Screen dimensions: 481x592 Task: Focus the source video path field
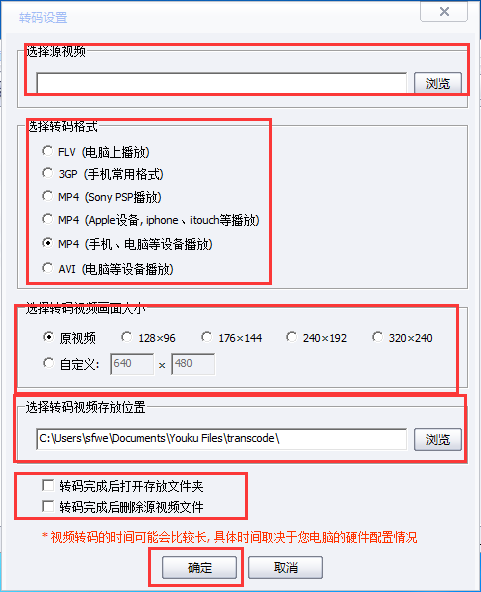(222, 83)
